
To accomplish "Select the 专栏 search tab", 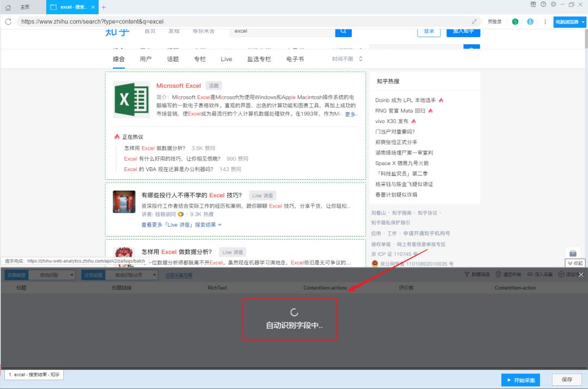I will coord(200,59).
